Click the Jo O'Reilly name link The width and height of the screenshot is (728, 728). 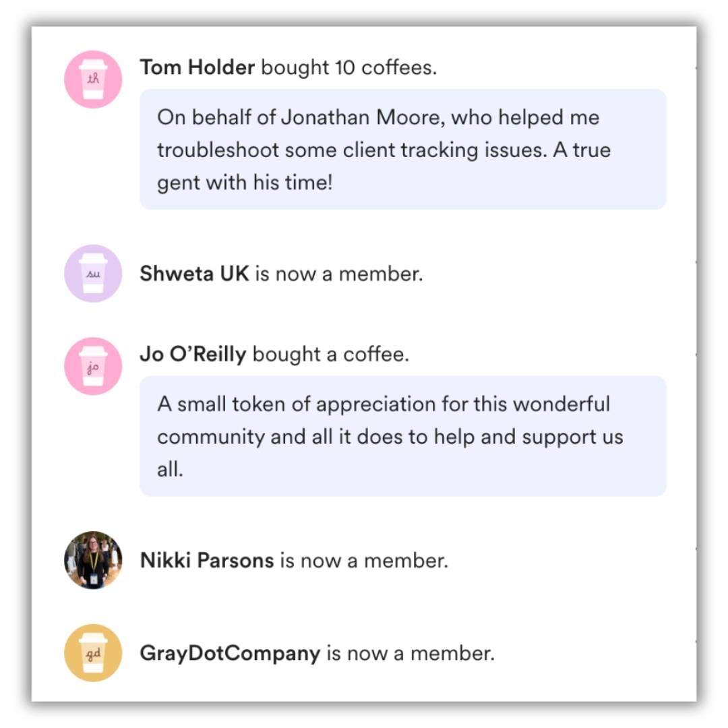[x=193, y=354]
